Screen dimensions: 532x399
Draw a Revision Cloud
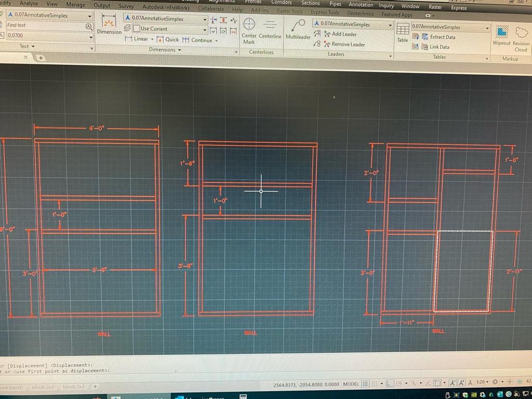[521, 39]
